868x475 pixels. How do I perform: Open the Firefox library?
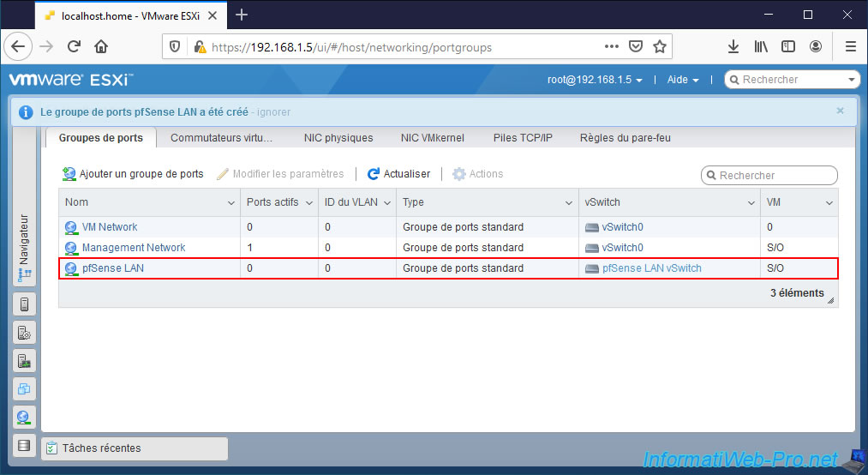pyautogui.click(x=761, y=46)
